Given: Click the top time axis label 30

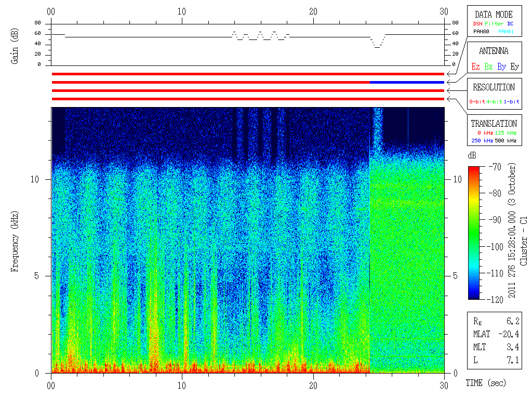Looking at the screenshot, I should click(444, 11).
